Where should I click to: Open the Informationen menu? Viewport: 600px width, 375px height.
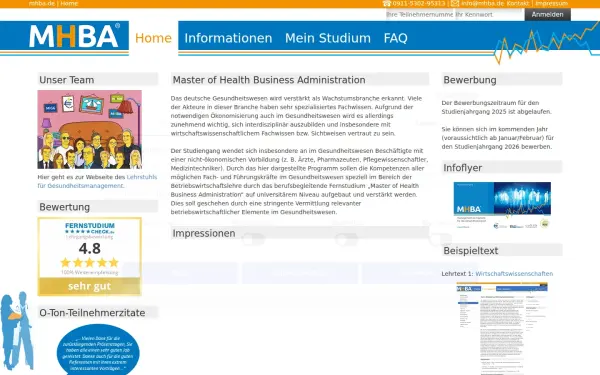pyautogui.click(x=228, y=38)
